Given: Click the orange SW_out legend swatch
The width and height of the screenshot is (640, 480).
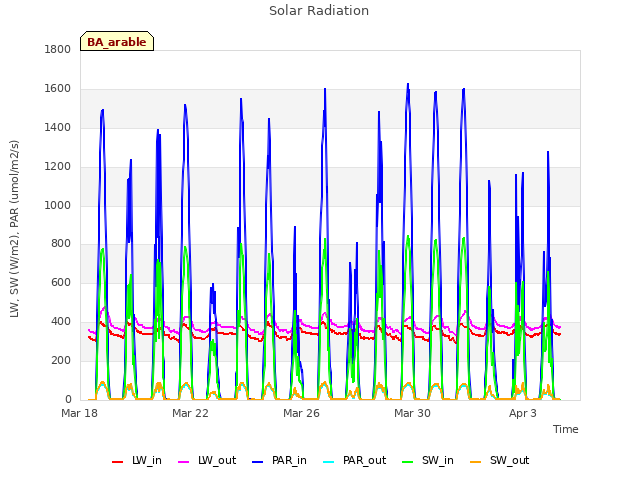Looking at the screenshot, I should tap(476, 462).
